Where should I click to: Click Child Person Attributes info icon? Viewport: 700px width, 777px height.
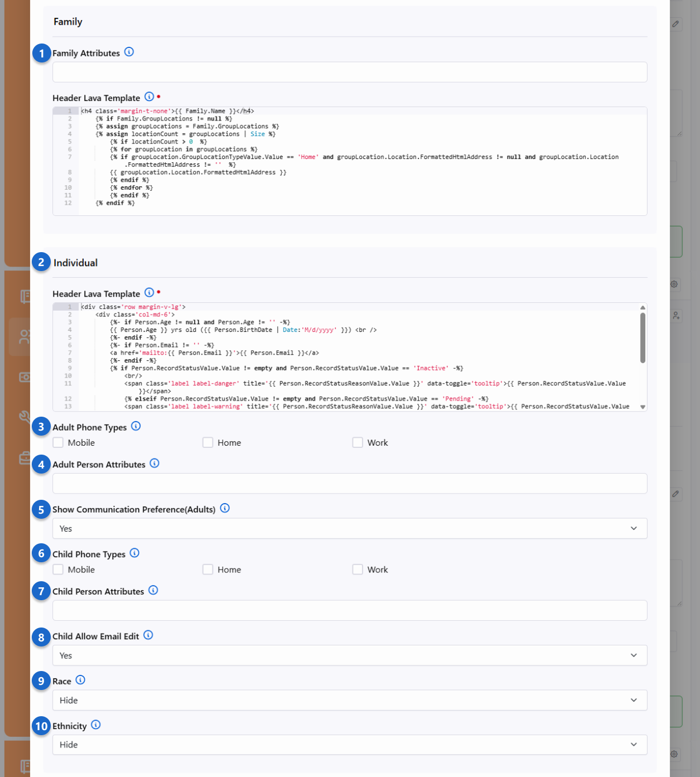[153, 590]
